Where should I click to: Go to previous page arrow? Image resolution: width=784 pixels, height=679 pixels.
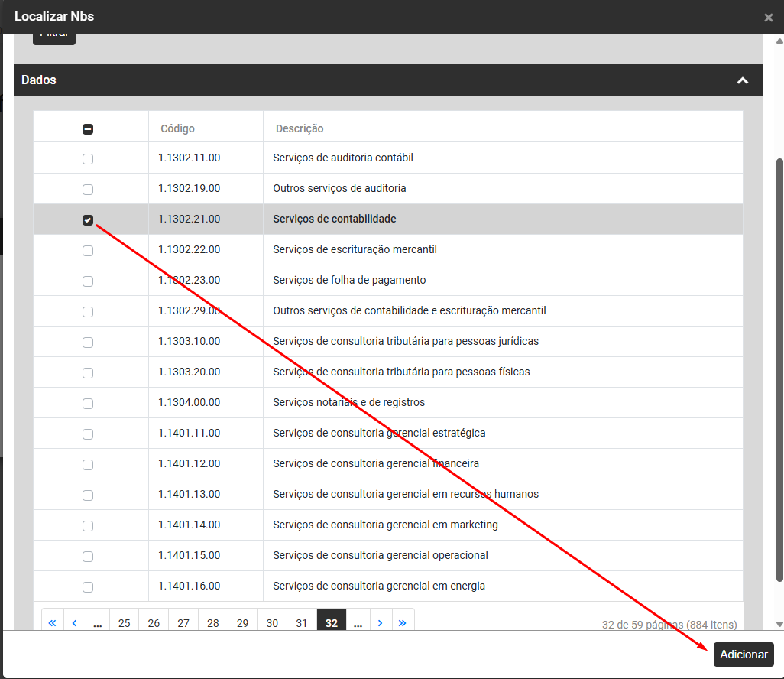(x=74, y=623)
